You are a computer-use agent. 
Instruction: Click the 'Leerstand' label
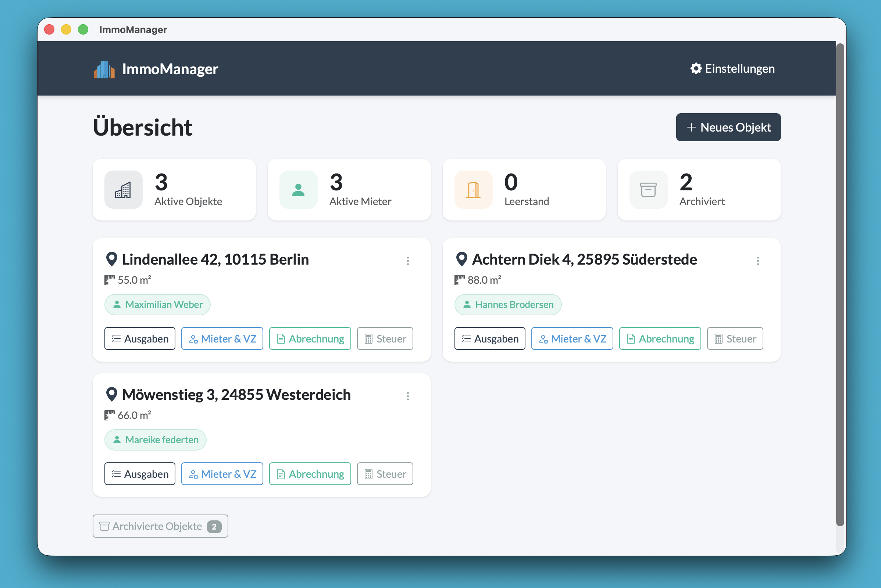(x=527, y=201)
